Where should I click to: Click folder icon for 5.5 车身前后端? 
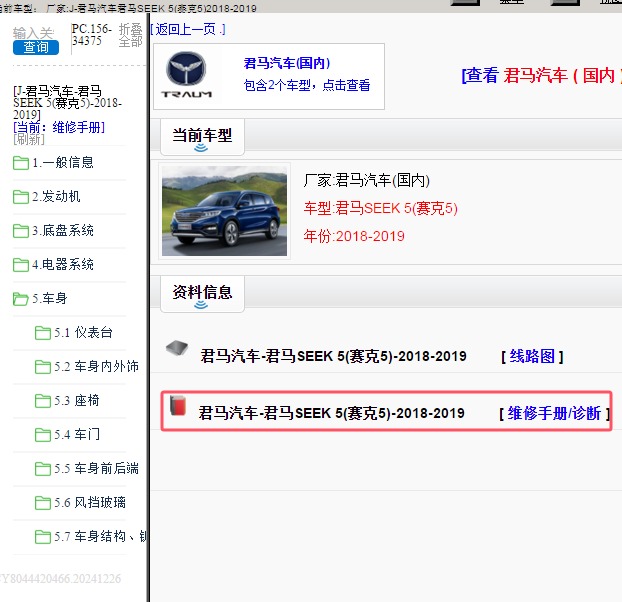point(42,469)
